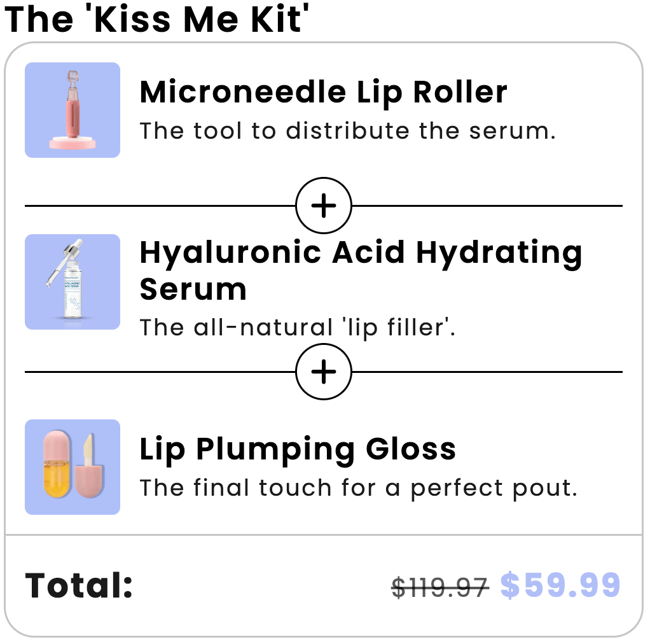Click the Lip Plumping Gloss product image
This screenshot has width=650, height=644.
[73, 466]
